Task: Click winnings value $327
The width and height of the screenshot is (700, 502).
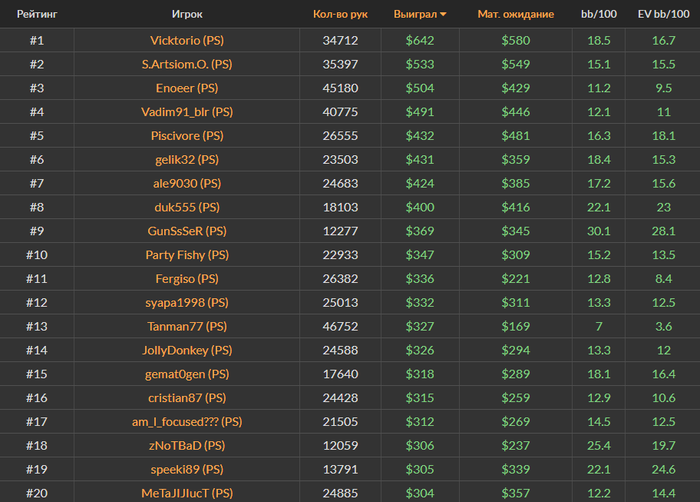Action: pyautogui.click(x=420, y=326)
